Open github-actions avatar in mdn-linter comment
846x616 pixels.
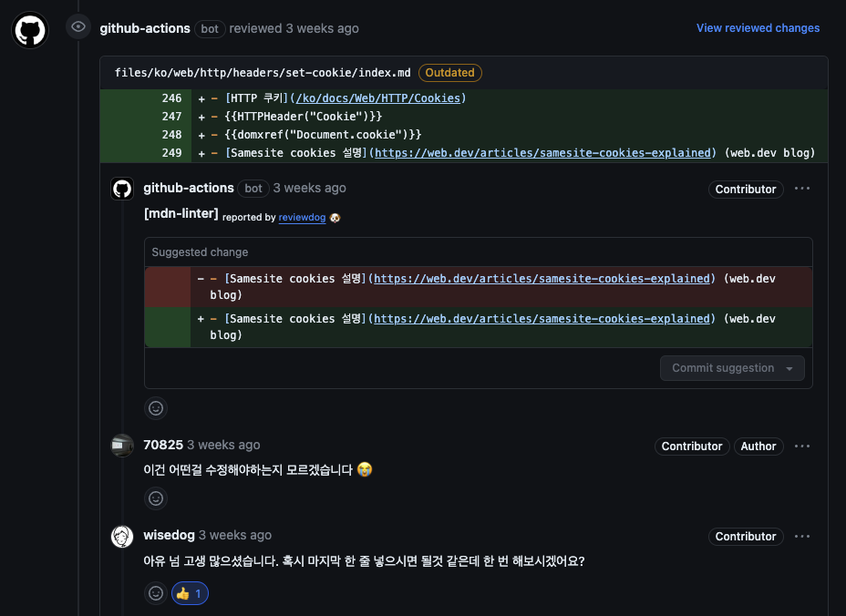(122, 189)
